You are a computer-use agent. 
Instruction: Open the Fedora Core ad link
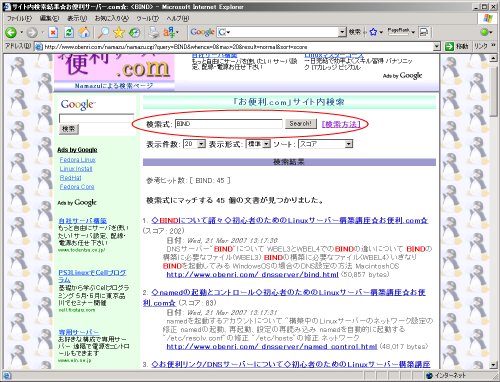coord(77,187)
